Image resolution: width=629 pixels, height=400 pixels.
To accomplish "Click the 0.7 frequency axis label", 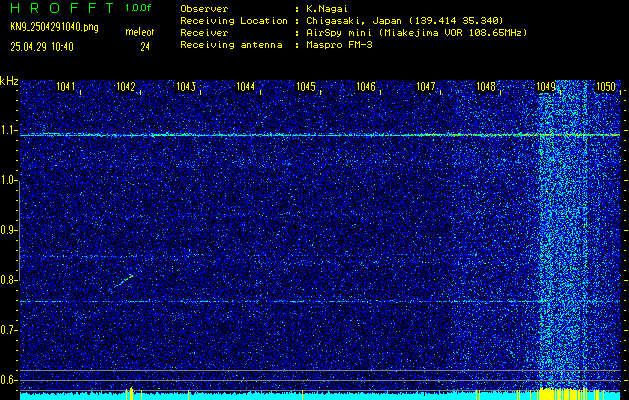I will (x=8, y=330).
